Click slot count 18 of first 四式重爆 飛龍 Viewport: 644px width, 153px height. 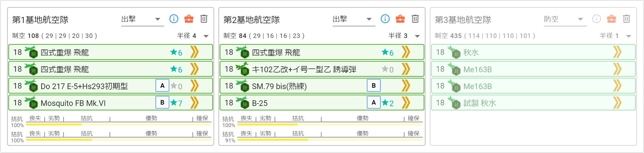[x=17, y=52]
